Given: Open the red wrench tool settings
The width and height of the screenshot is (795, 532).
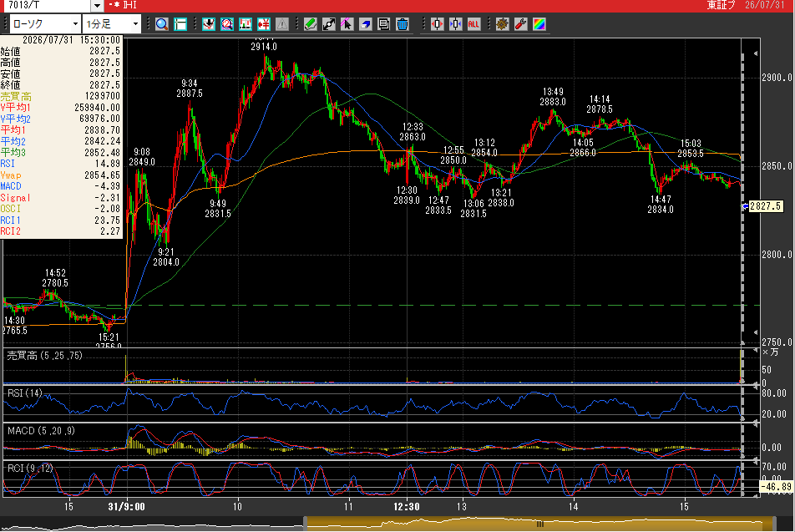Looking at the screenshot, I should pyautogui.click(x=521, y=24).
